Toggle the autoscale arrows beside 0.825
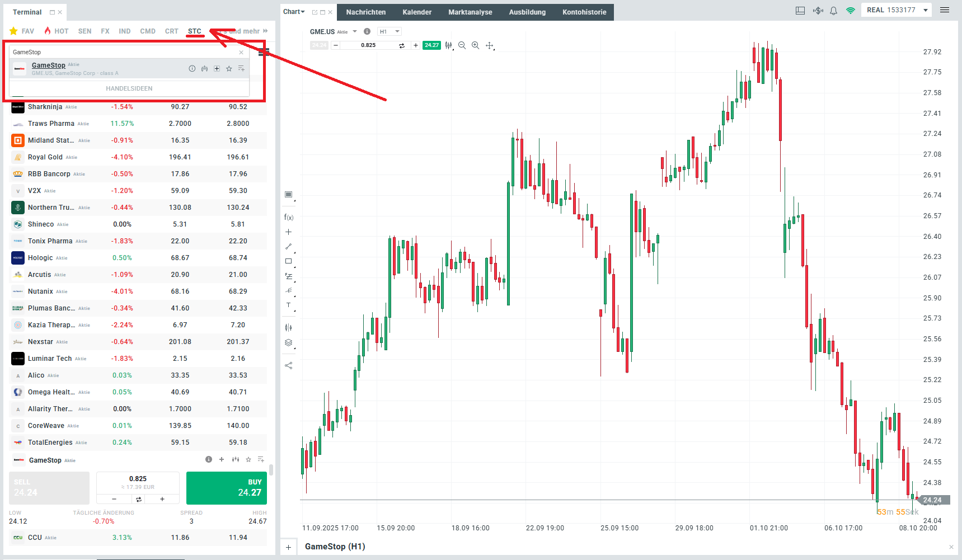Screen dimensions: 962x560 click(x=402, y=45)
